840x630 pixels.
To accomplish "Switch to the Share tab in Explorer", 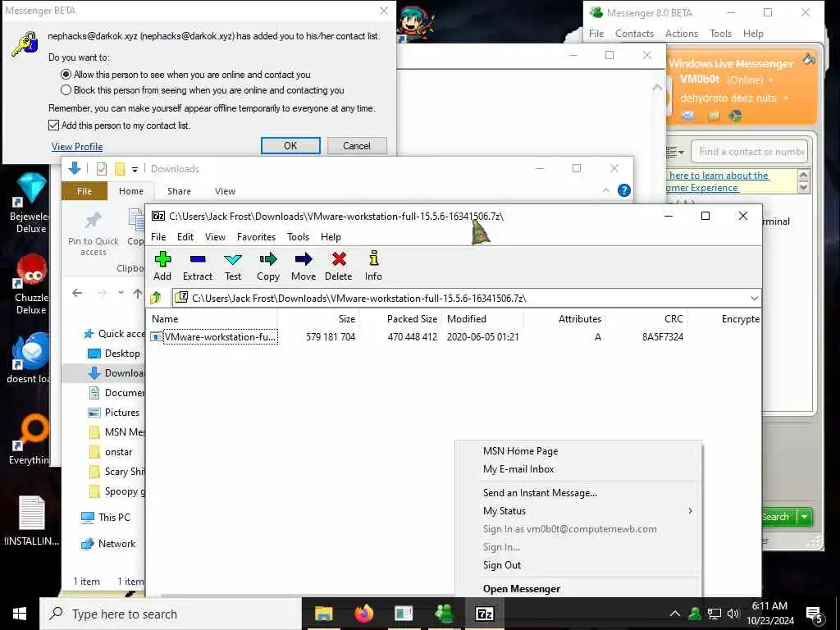I will pyautogui.click(x=179, y=191).
